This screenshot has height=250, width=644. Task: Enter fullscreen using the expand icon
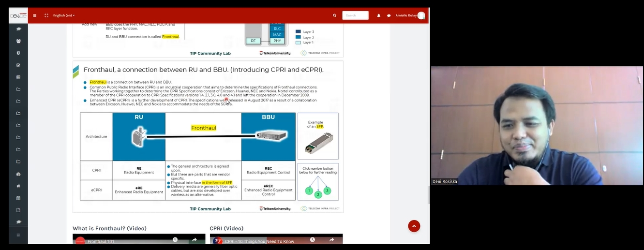[46, 15]
